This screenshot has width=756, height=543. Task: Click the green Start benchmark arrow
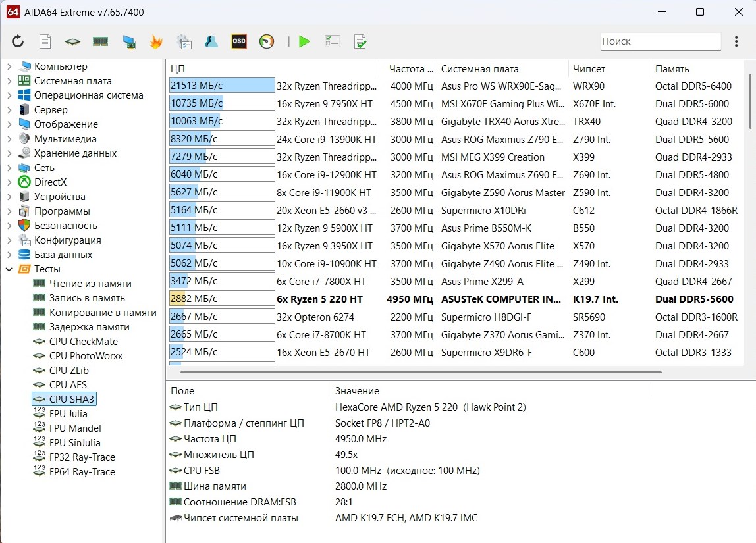click(x=304, y=41)
